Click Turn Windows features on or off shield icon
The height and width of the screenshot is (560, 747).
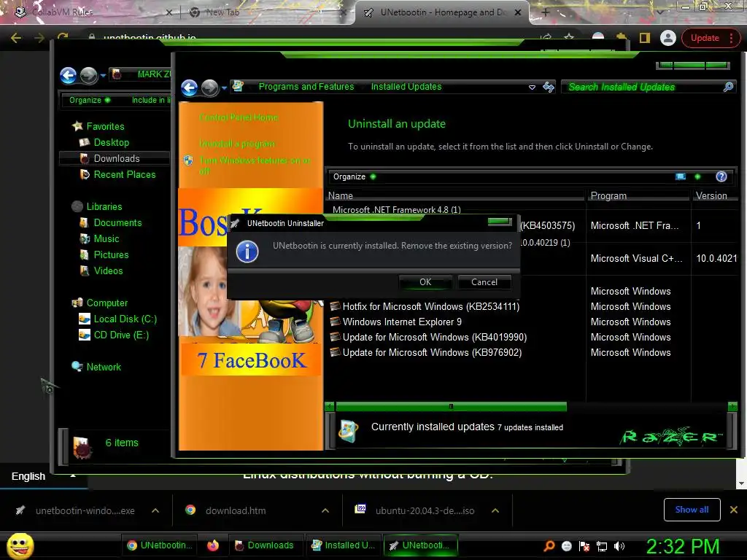(189, 160)
